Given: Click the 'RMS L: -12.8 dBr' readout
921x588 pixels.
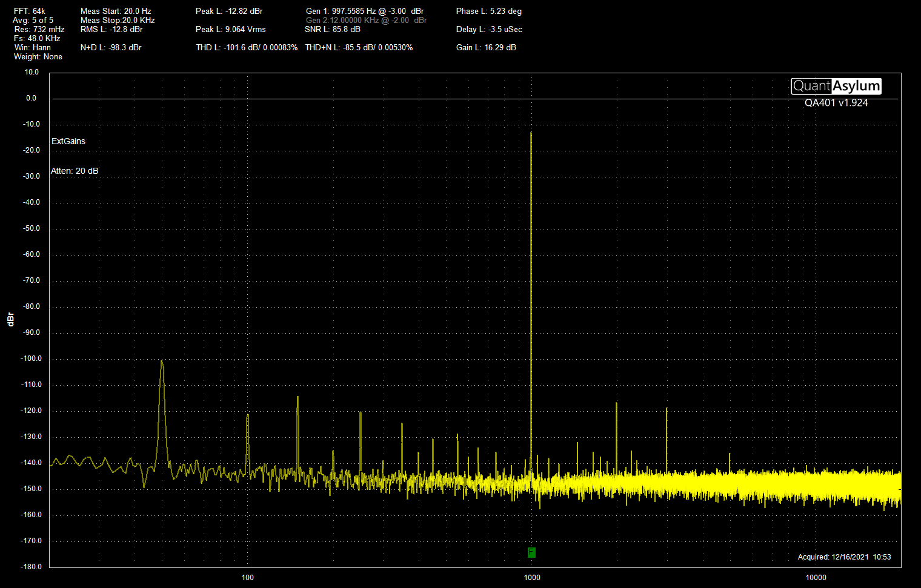Looking at the screenshot, I should pyautogui.click(x=111, y=29).
